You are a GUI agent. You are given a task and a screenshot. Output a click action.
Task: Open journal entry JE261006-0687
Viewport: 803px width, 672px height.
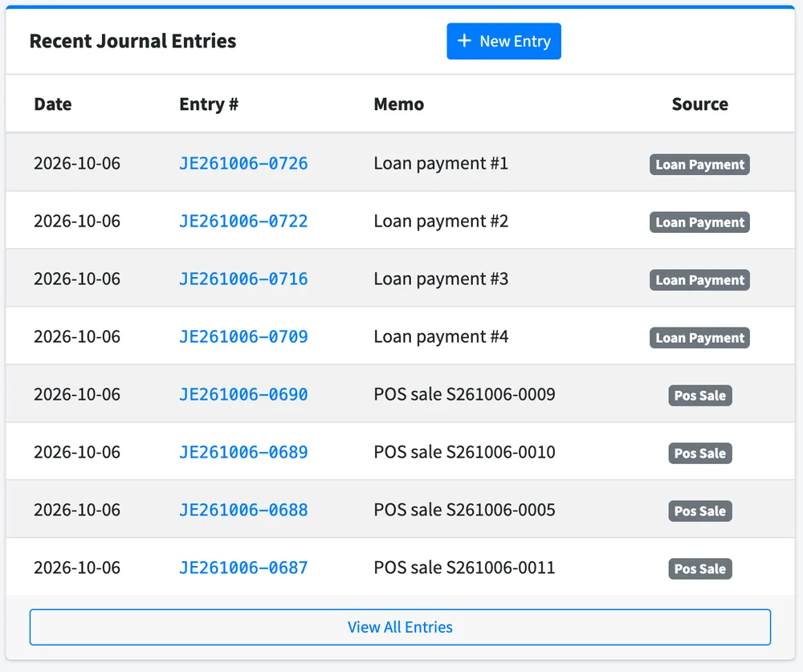(243, 568)
